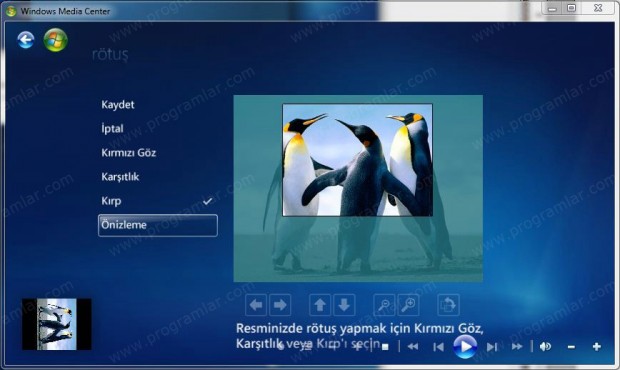Maximize the Windows Media Center window
620x370 pixels.
click(571, 8)
